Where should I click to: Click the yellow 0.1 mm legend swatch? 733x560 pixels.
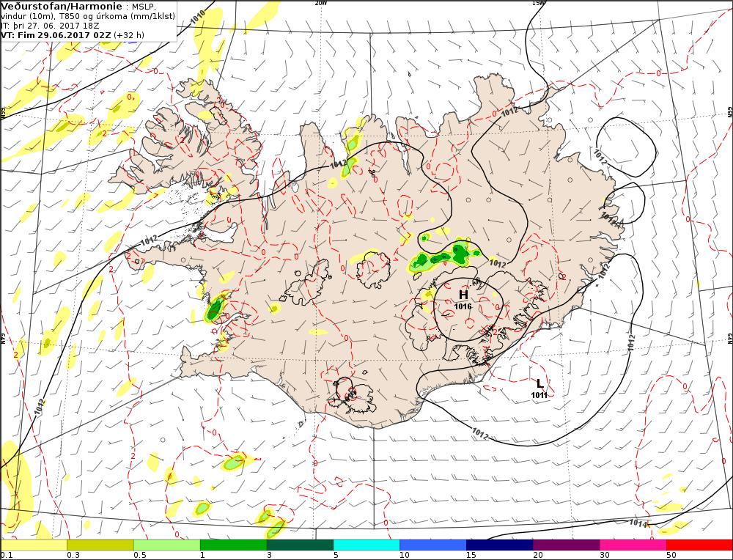[34, 545]
